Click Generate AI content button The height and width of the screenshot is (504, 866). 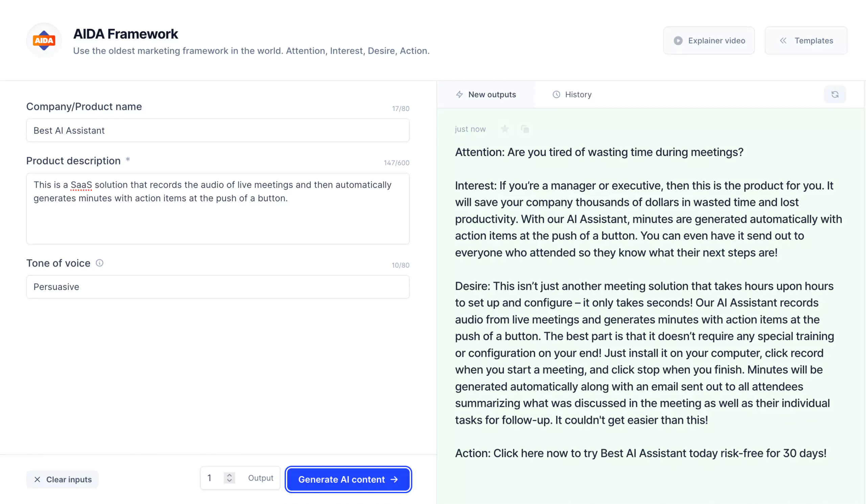pos(348,479)
